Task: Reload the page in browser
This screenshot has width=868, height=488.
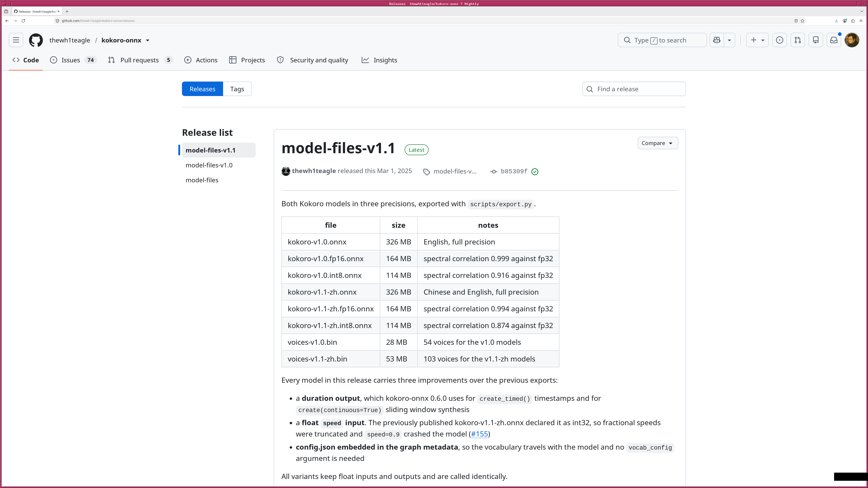Action: pos(23,21)
